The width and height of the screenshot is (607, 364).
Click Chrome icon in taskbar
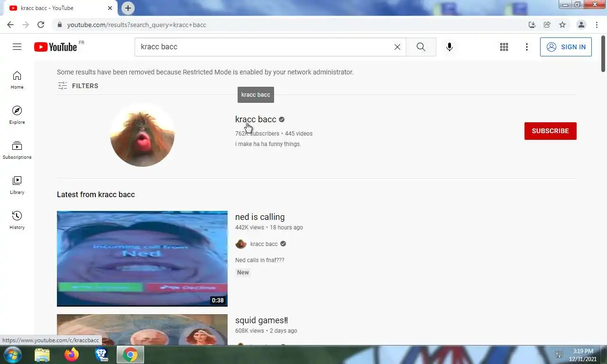pyautogui.click(x=130, y=355)
